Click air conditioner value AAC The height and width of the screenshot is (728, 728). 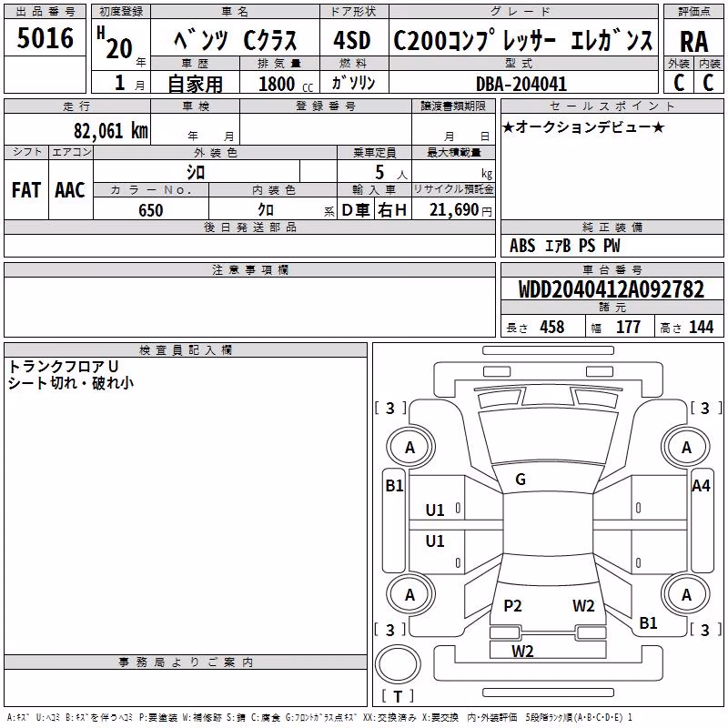tap(70, 190)
